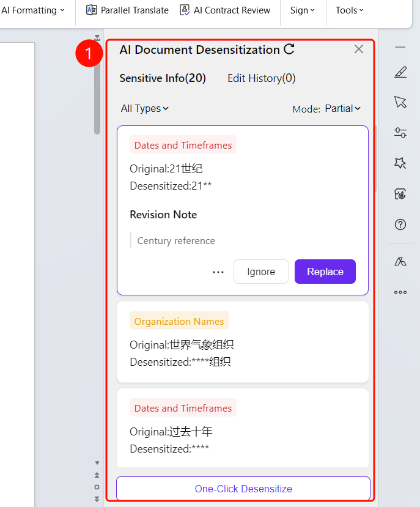Change the Mode Partial dropdown
This screenshot has height=507, width=420.
pos(343,109)
